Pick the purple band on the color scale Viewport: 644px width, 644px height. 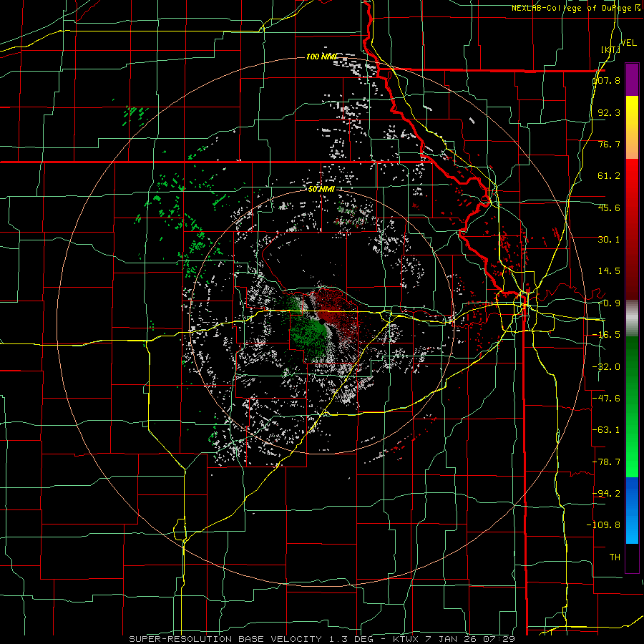tap(632, 79)
